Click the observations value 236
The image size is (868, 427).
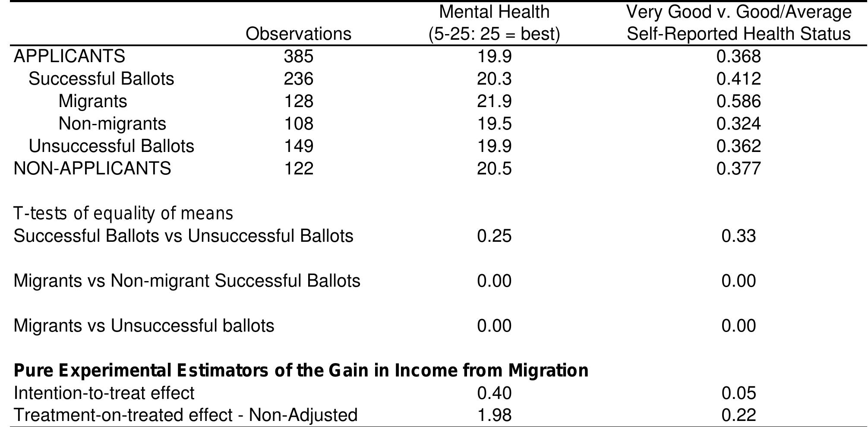[298, 79]
